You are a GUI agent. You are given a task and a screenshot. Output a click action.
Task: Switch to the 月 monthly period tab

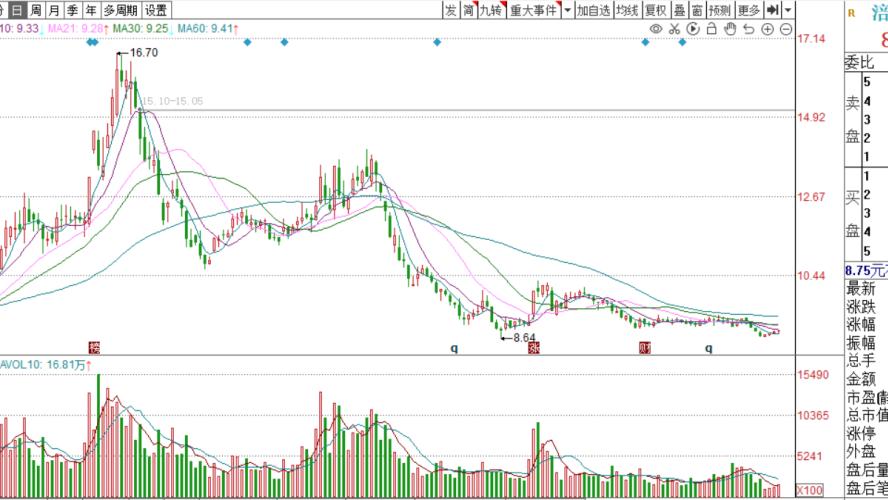point(54,10)
